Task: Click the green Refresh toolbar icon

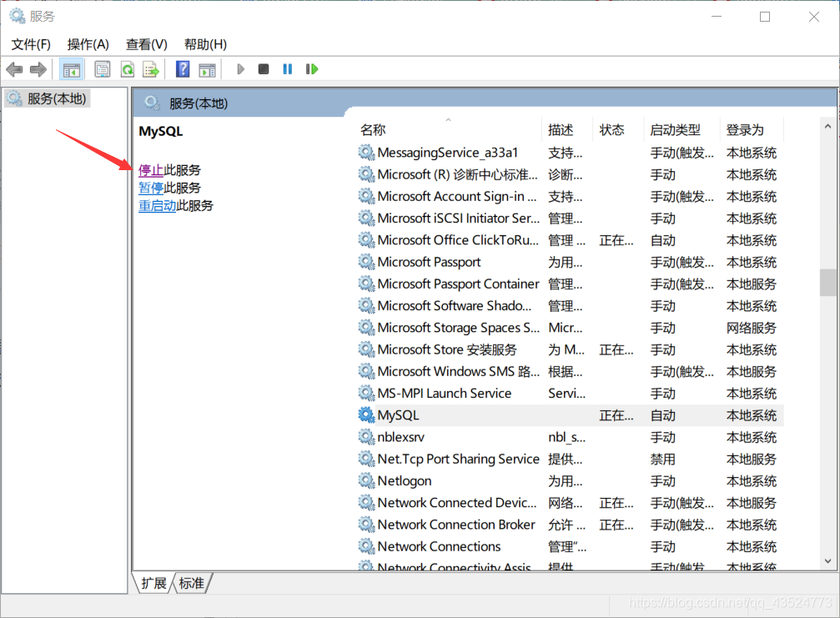Action: [128, 69]
